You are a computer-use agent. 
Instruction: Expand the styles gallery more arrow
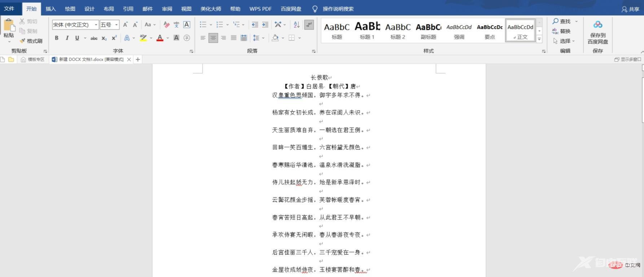539,39
